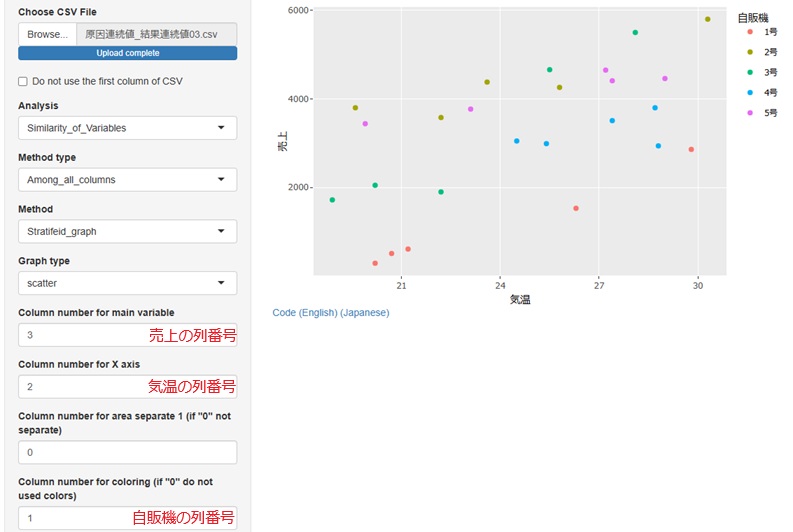793x532 pixels.
Task: Open the Analysis dropdown showing Similarity_of_Variables
Action: coord(127,128)
